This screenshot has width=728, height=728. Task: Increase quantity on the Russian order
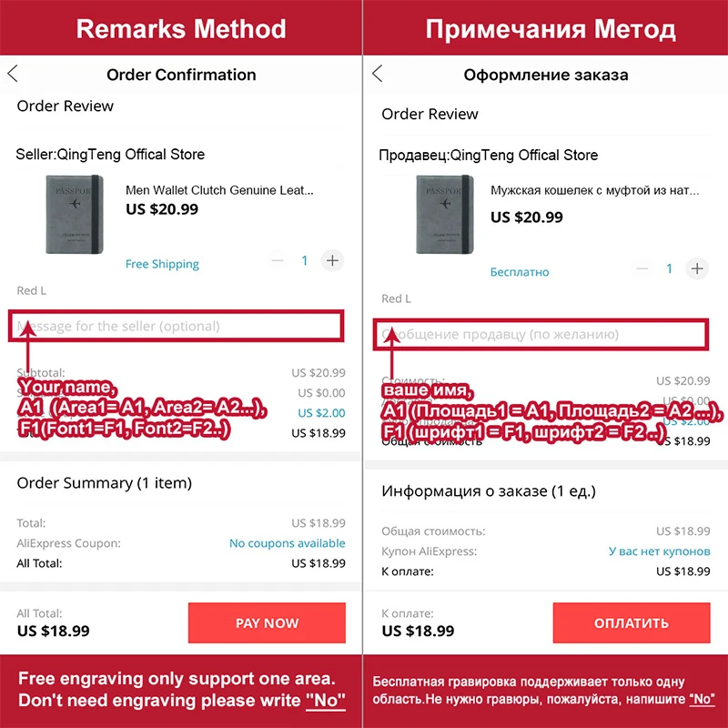point(697,268)
